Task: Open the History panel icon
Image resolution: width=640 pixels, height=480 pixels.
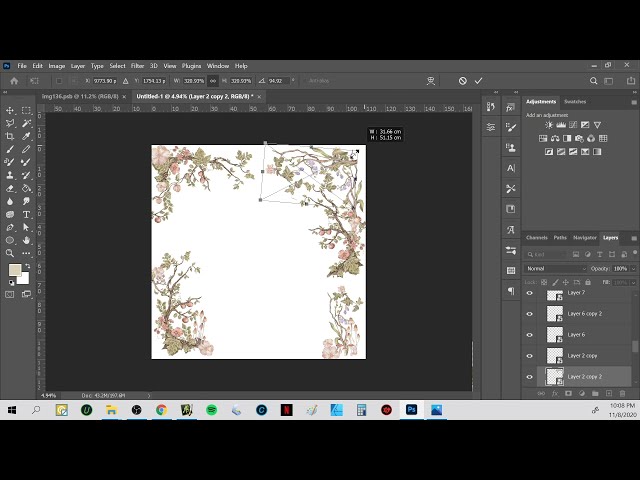Action: pos(491,107)
